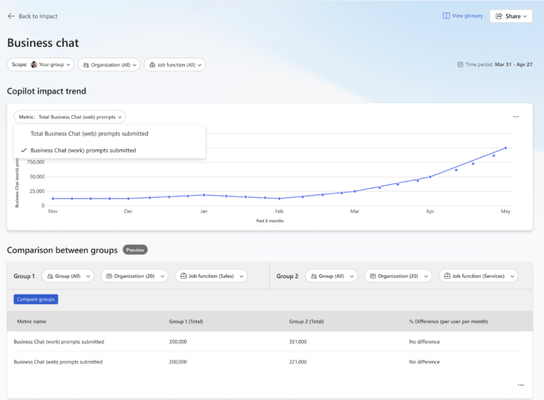Select the Business Chat (web) prompts row
544x400 pixels.
pos(270,362)
